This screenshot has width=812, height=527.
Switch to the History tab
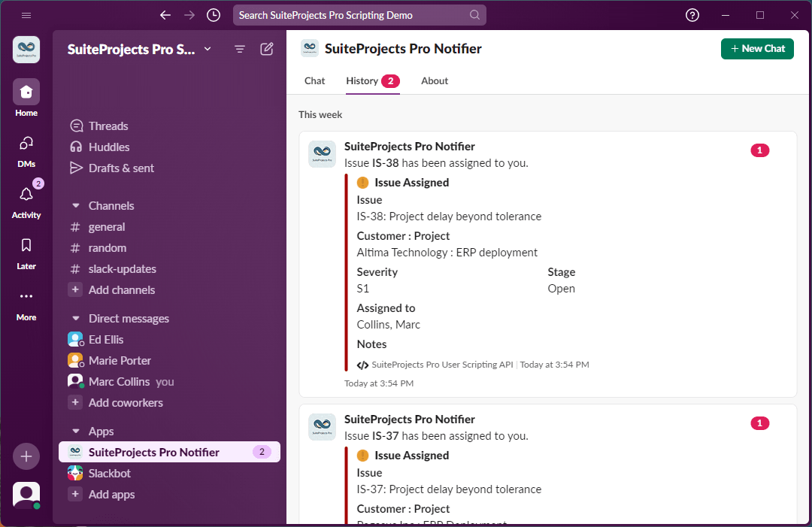coord(373,80)
